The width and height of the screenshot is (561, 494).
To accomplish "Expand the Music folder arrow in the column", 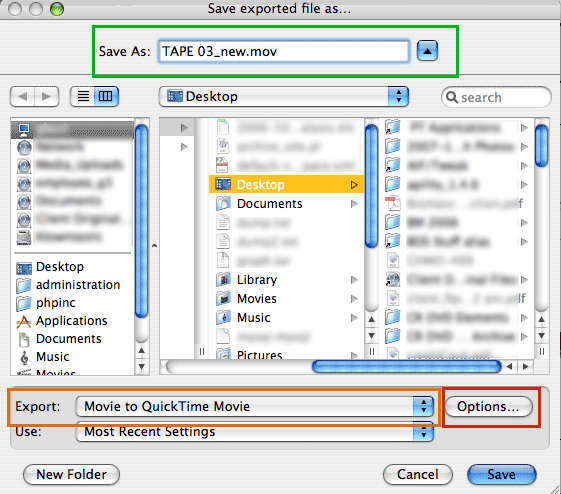I will pos(354,318).
